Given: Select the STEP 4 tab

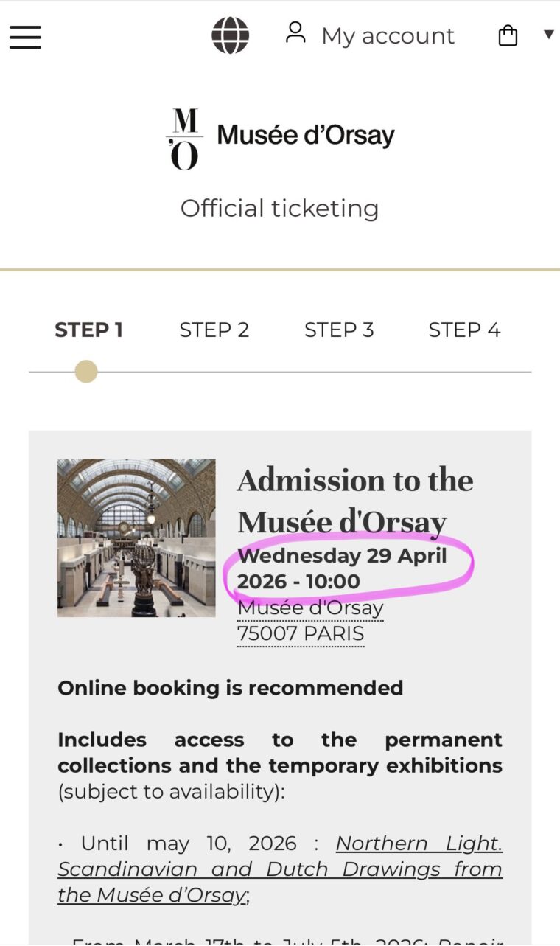Looking at the screenshot, I should 464,330.
